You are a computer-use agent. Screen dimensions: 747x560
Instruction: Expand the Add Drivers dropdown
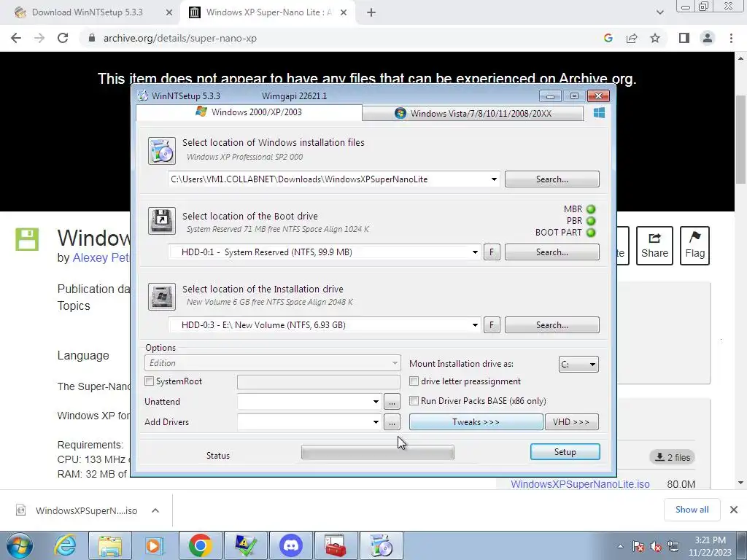coord(376,422)
